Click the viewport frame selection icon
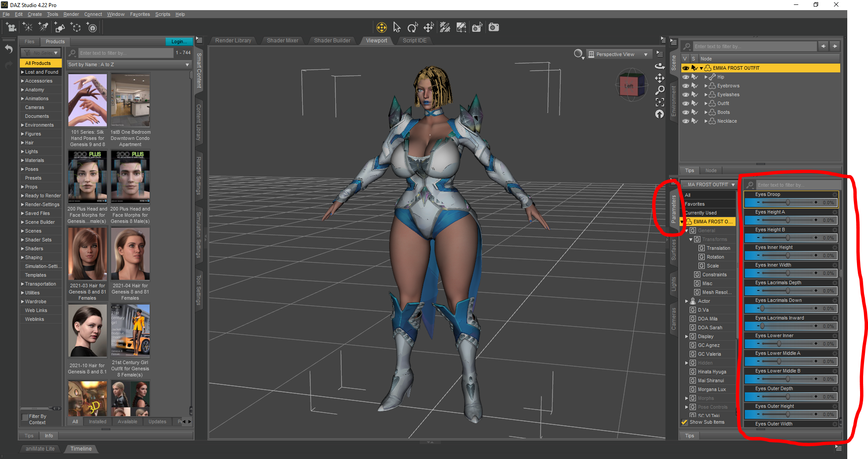The width and height of the screenshot is (868, 459). pyautogui.click(x=660, y=102)
